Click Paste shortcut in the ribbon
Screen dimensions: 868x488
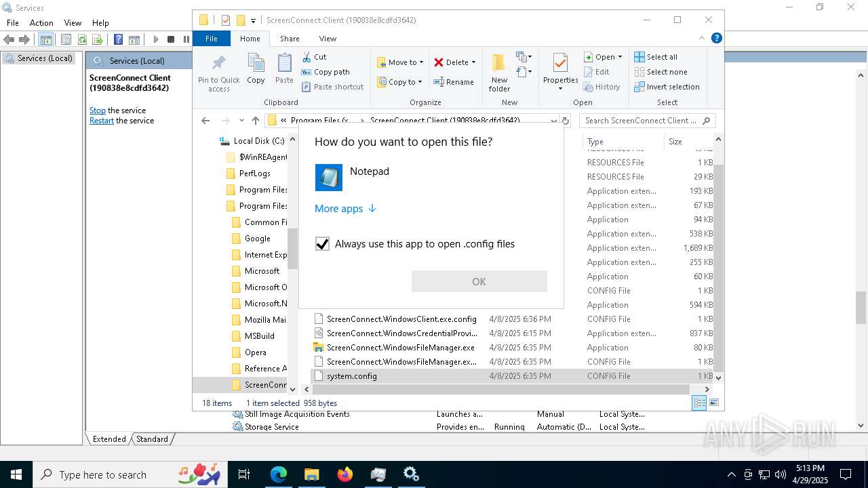(x=332, y=87)
